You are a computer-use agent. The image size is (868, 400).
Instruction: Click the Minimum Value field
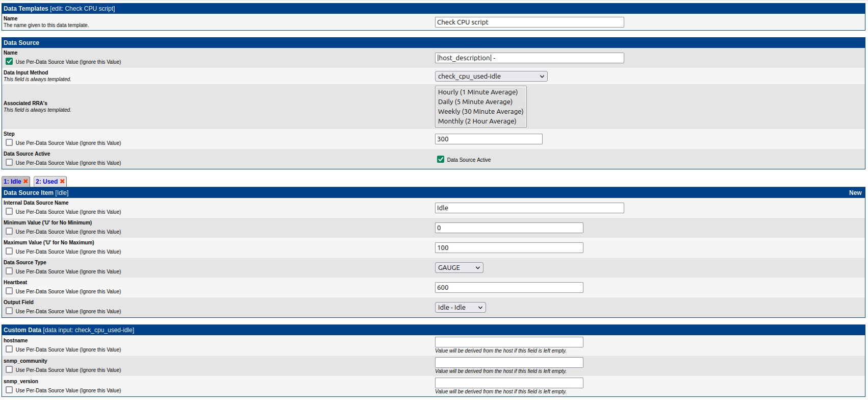509,228
